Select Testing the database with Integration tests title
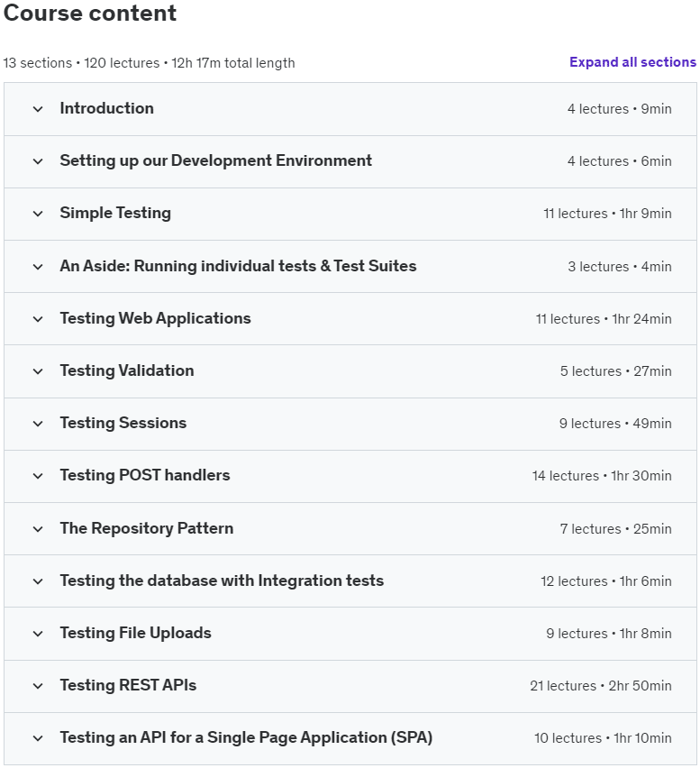Viewport: 700px width, 768px height. click(222, 581)
